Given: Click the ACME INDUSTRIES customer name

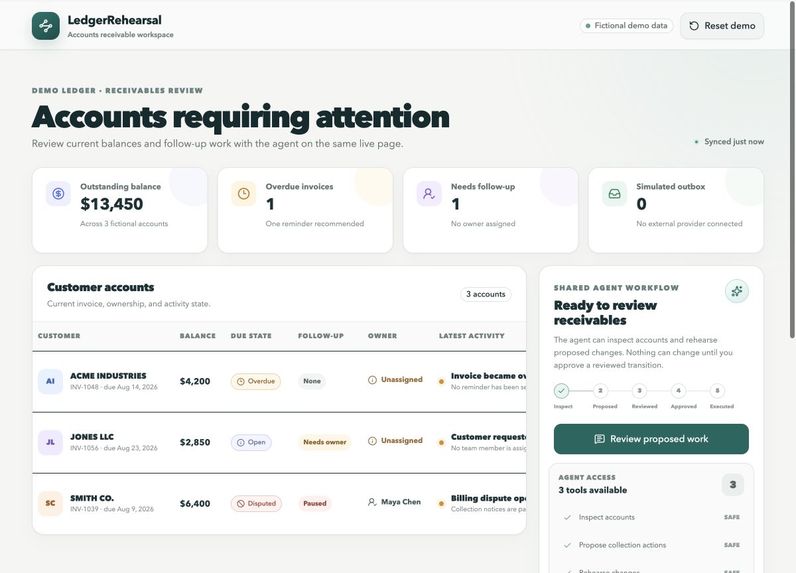Looking at the screenshot, I should (x=108, y=376).
